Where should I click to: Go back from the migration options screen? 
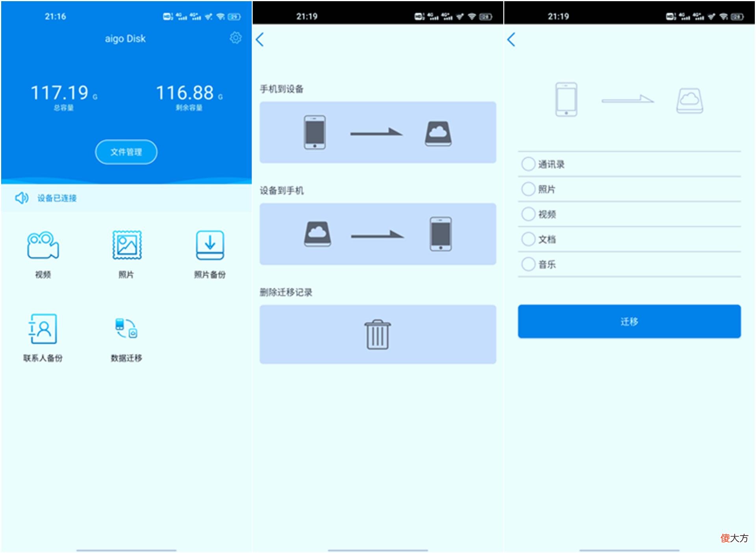pyautogui.click(x=260, y=39)
